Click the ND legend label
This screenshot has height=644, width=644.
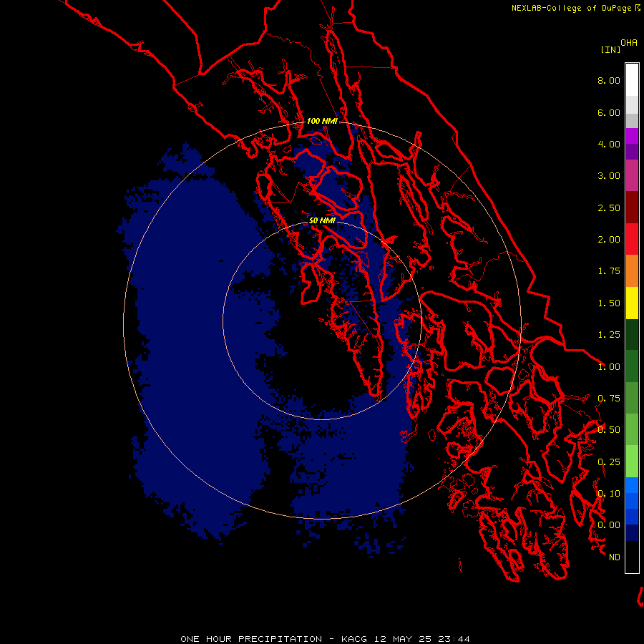[615, 557]
